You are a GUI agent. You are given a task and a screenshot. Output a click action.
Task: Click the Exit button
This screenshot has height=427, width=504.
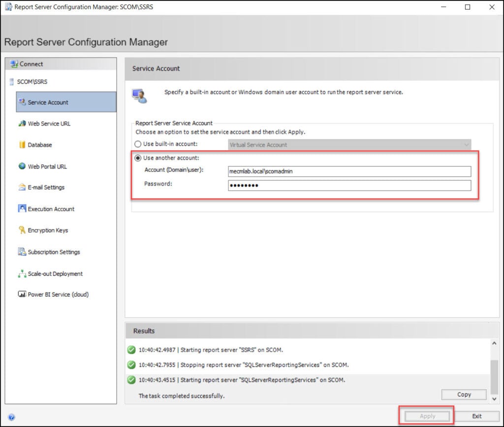(476, 416)
